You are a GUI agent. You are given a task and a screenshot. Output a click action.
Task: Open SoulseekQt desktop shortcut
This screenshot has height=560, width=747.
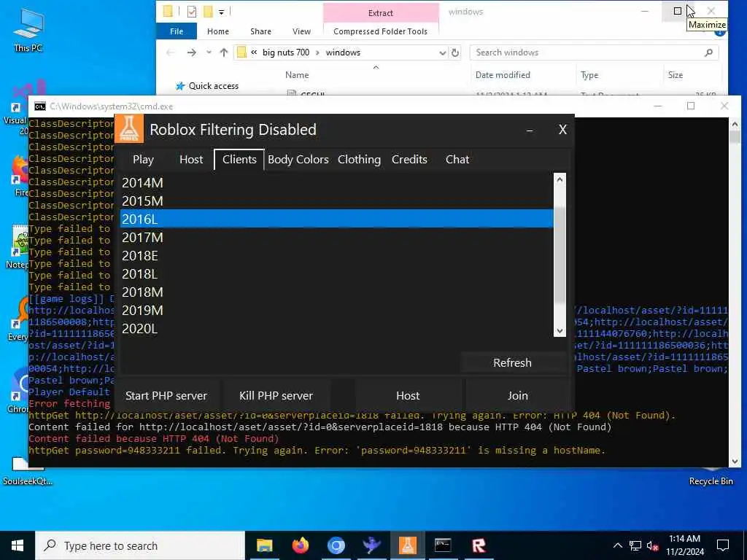(28, 470)
